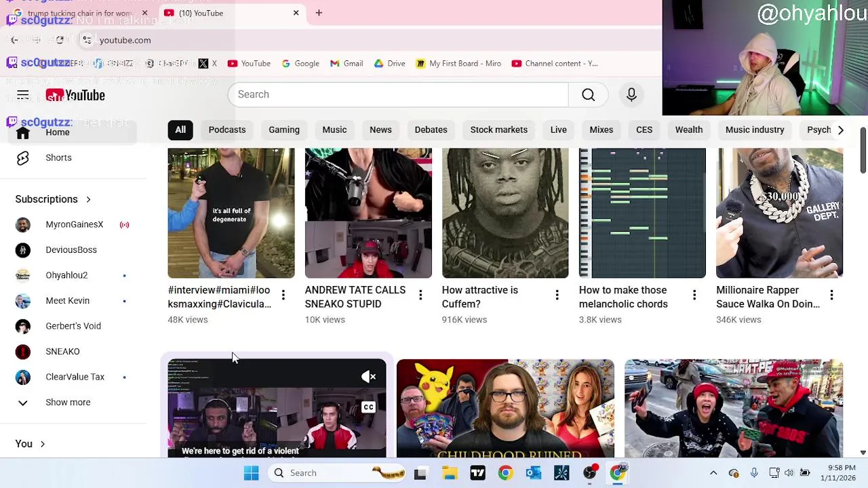Open X bookmark in bookmarks bar
Viewport: 868px width, 488px height.
(208, 64)
